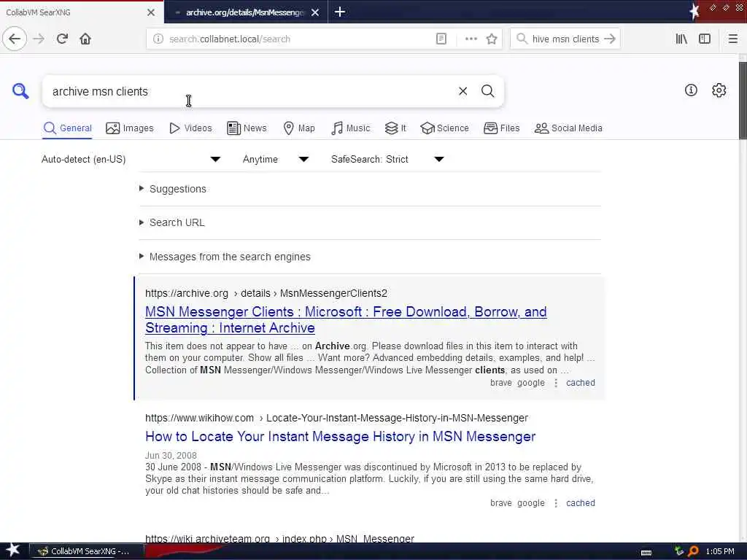747x560 pixels.
Task: Toggle reader view in address bar
Action: tap(441, 39)
